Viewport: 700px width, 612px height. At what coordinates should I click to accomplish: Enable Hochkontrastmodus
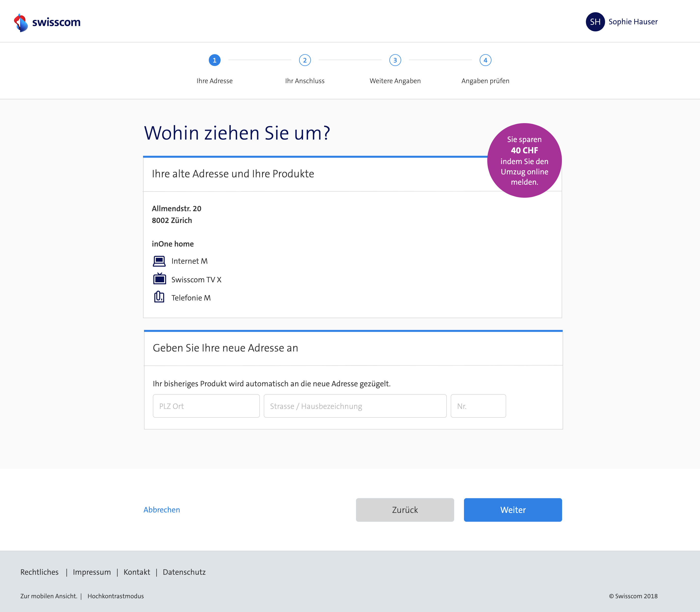click(116, 596)
